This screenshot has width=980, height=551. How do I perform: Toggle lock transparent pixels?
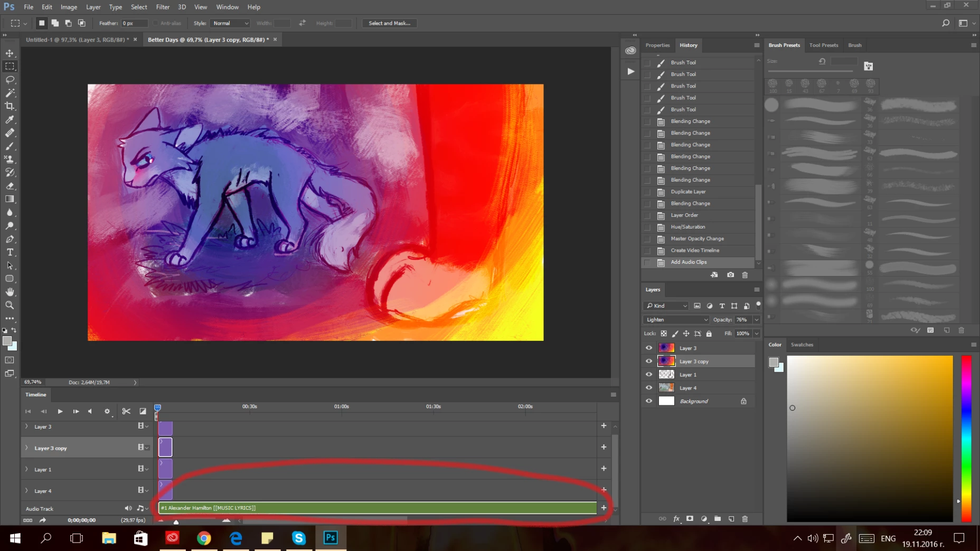(x=664, y=334)
